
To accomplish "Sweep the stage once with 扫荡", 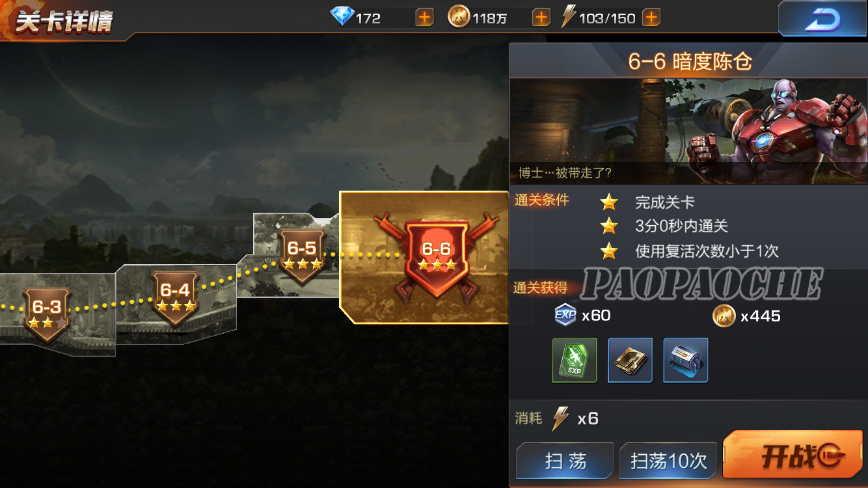I will pos(565,461).
